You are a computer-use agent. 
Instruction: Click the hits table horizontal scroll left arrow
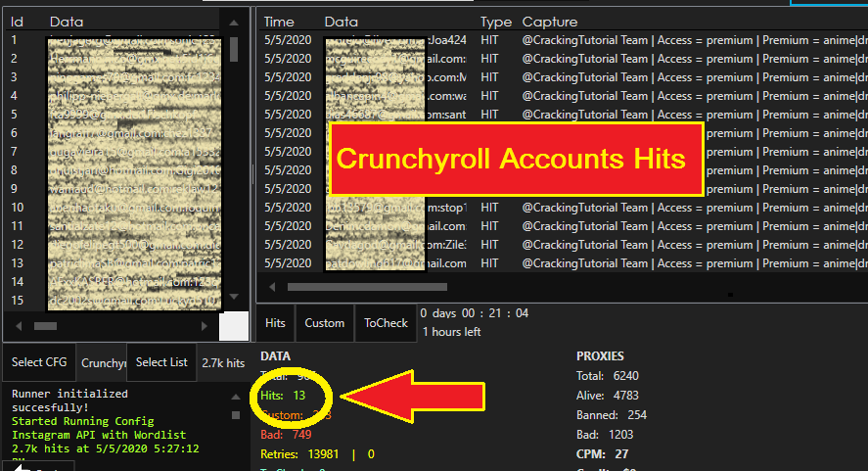pos(272,287)
